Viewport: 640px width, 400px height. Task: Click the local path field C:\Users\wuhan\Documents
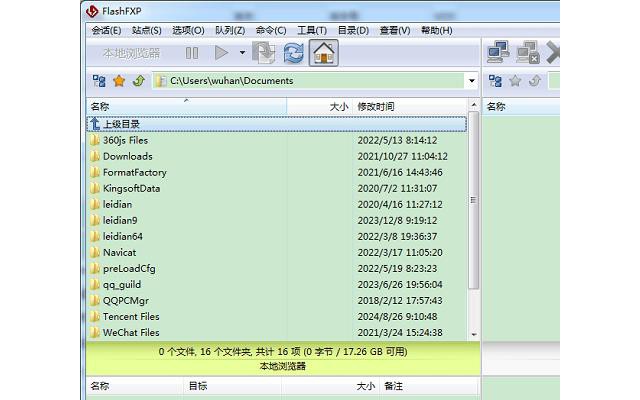pyautogui.click(x=309, y=81)
